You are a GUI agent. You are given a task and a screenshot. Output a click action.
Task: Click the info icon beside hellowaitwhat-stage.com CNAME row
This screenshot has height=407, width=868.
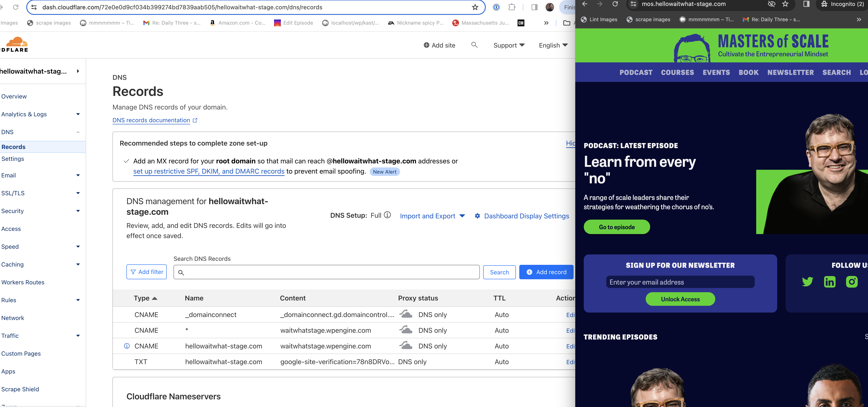(x=127, y=346)
